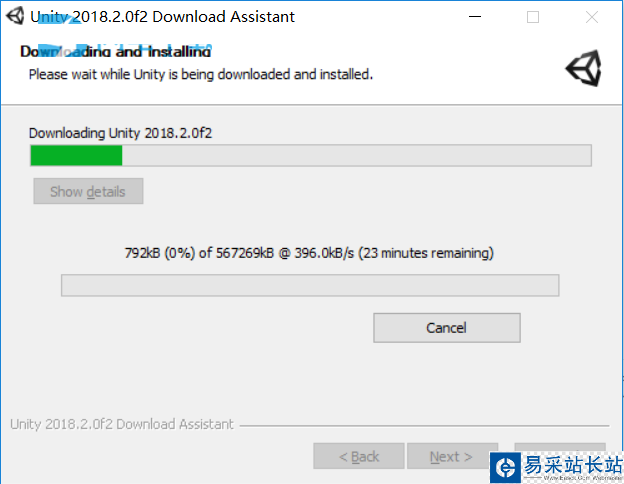Click the empty lower progress bar

(310, 285)
